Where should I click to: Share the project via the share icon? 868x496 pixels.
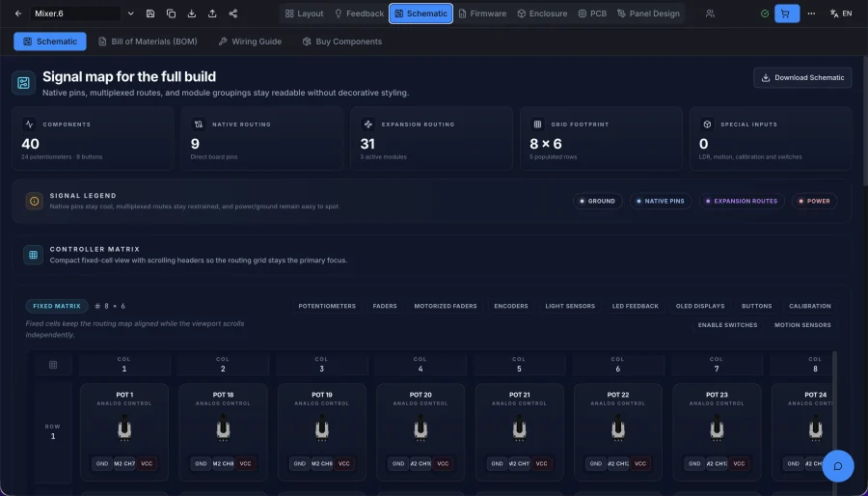pos(233,14)
